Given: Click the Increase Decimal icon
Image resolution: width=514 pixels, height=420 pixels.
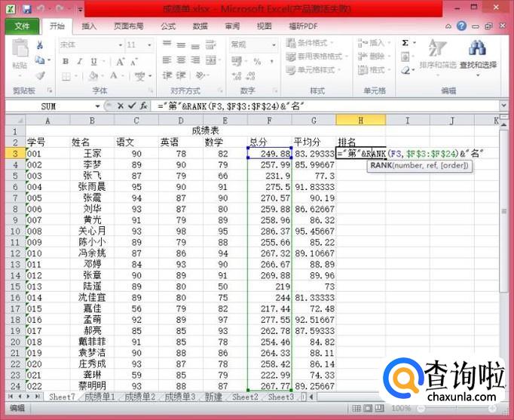Looking at the screenshot, I should click(x=237, y=76).
